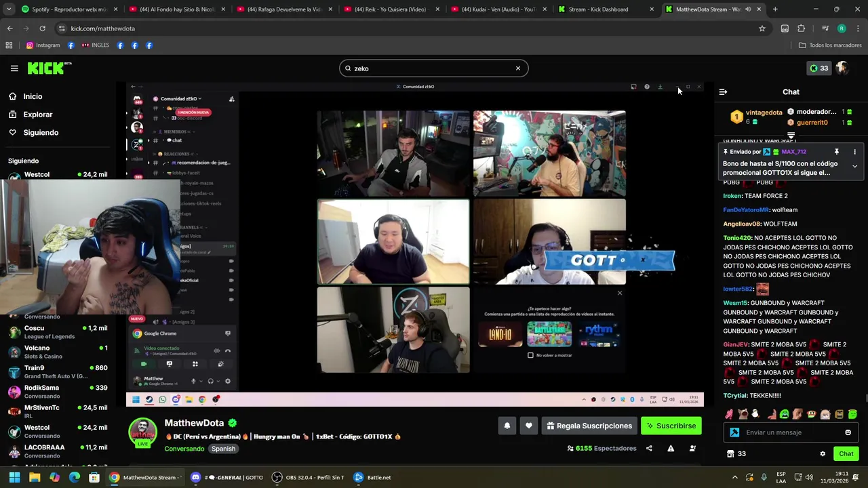Switch to Reik - Yo Quisiera tab
This screenshot has height=488, width=868.
coord(390,9)
